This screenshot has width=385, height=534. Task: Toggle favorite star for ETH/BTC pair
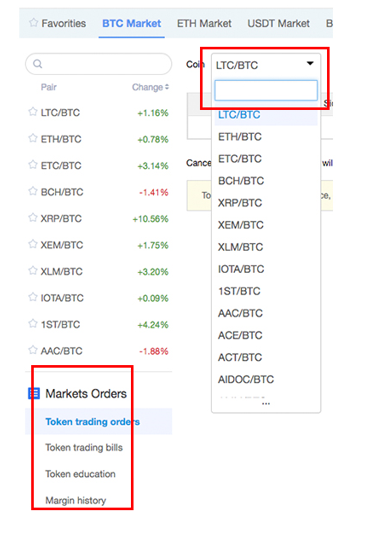[33, 138]
